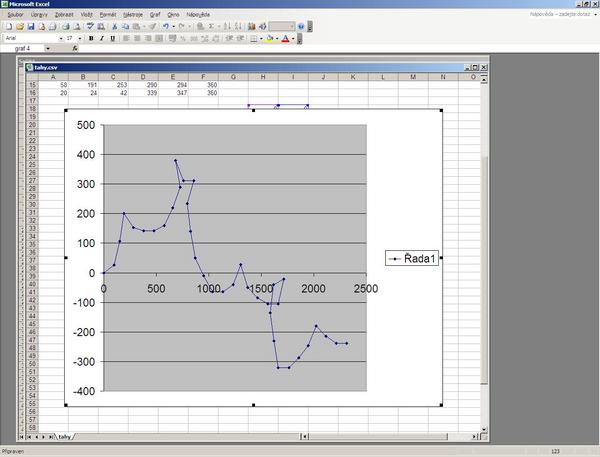Screen dimensions: 600x457
Task: Click the Open file folder icon
Action: 20,26
